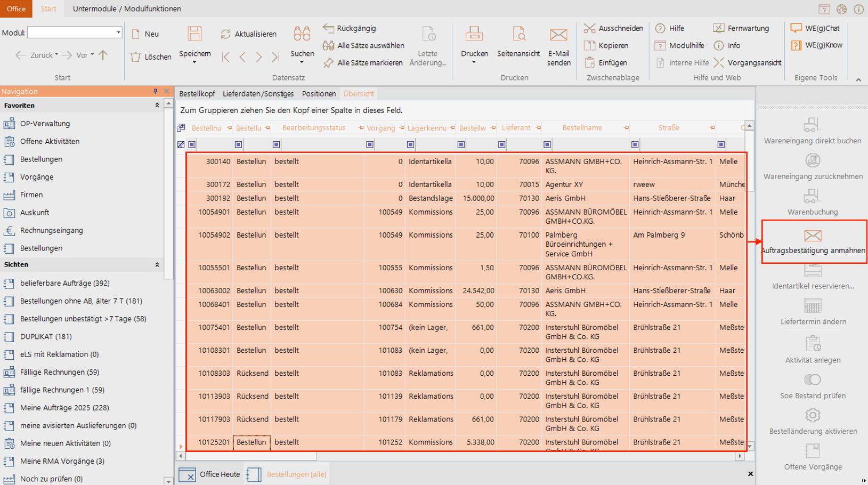
Task: Click Auftragsbestätigung anmahnen
Action: click(x=813, y=241)
